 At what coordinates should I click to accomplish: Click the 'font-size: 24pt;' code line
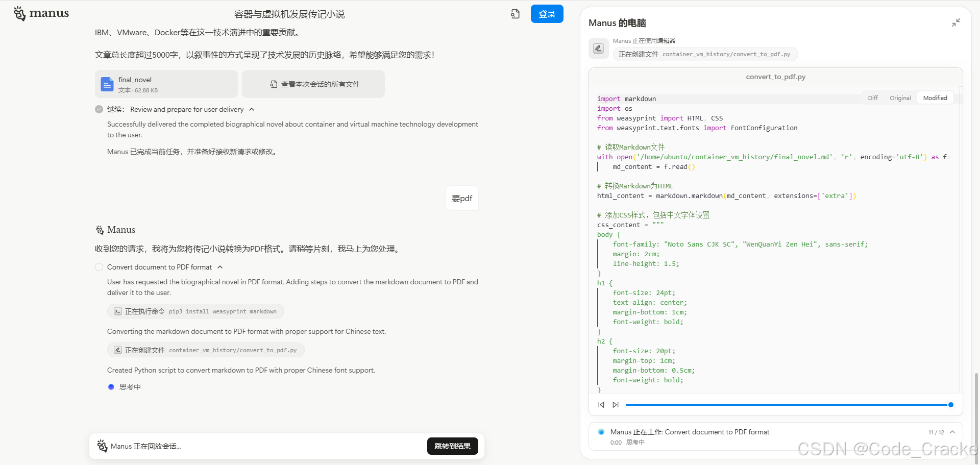point(644,293)
